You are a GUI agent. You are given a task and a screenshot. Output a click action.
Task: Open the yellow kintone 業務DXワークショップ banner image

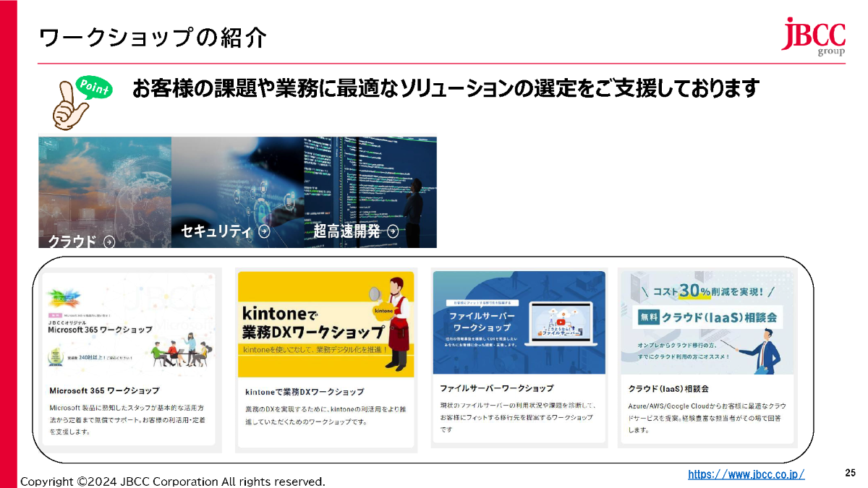click(325, 325)
